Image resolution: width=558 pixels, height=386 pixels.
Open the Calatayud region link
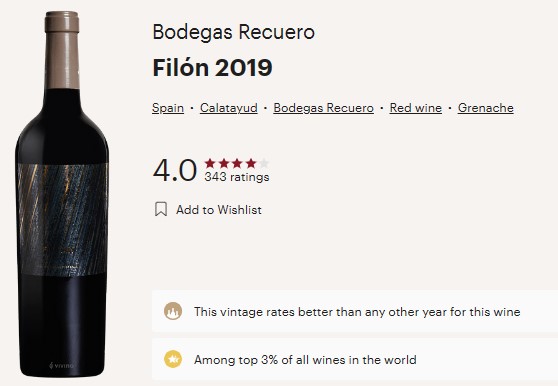[229, 108]
